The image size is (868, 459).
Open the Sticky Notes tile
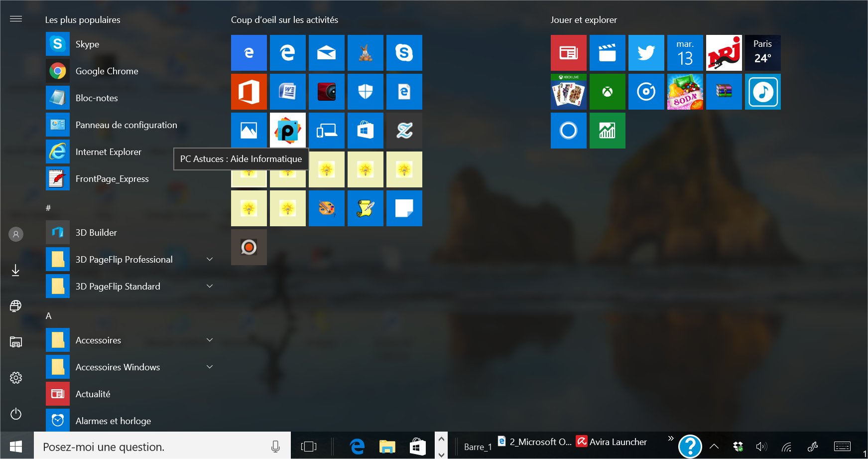[404, 208]
